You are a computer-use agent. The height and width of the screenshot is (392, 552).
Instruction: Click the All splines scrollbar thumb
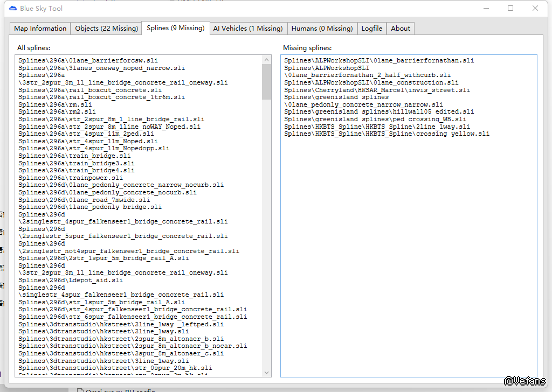click(266, 81)
